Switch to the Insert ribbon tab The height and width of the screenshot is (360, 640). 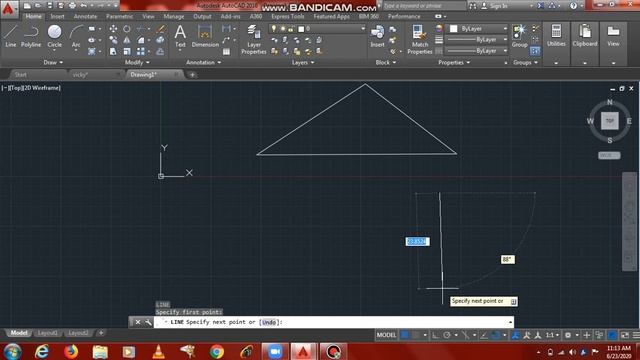[x=57, y=16]
